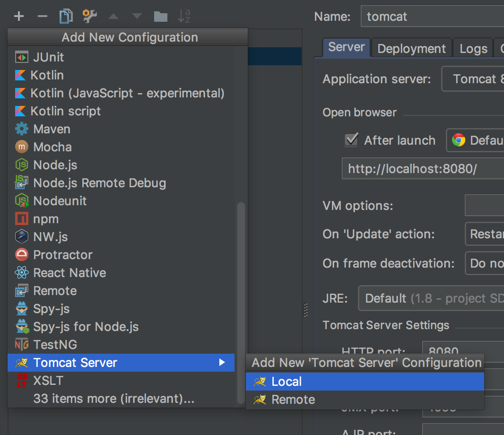Open the On 'Update' action dropdown
The height and width of the screenshot is (435, 504).
(487, 234)
